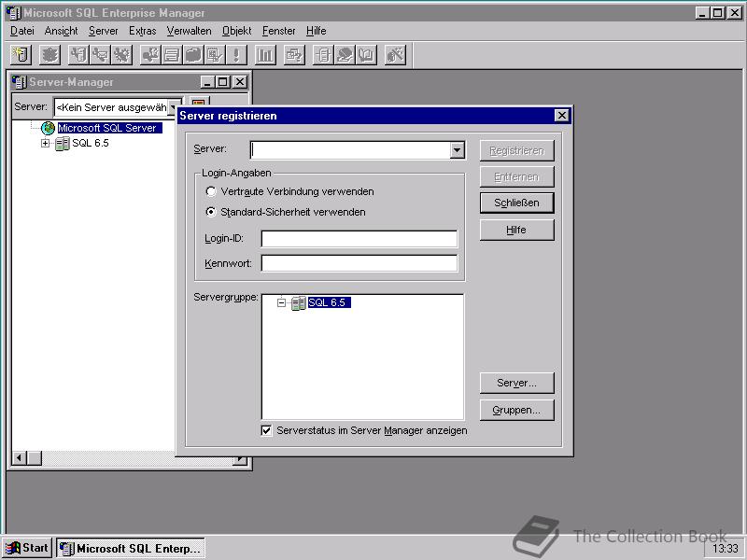Click the dark blob icon beside Register Server
The image size is (747, 560).
pos(50,55)
